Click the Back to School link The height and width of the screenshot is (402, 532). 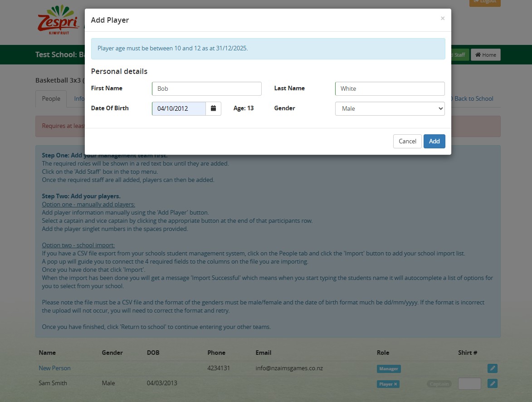(x=473, y=98)
